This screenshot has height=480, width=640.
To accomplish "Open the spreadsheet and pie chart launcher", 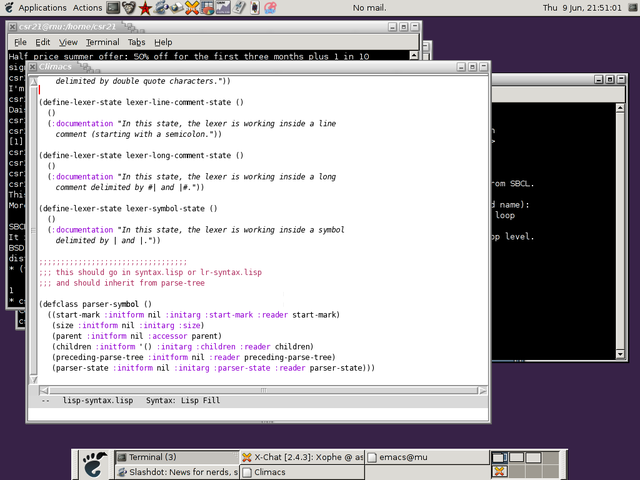I will [x=207, y=7].
